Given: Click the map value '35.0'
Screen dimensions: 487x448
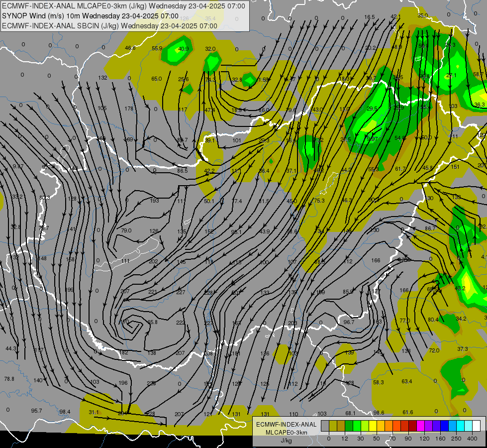Looking at the screenshot, I should point(423,15).
